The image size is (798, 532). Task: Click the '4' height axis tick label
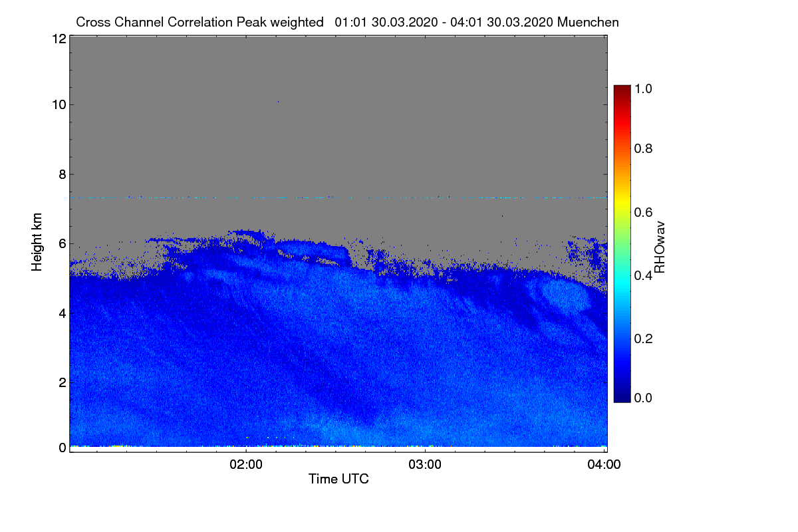click(x=62, y=313)
